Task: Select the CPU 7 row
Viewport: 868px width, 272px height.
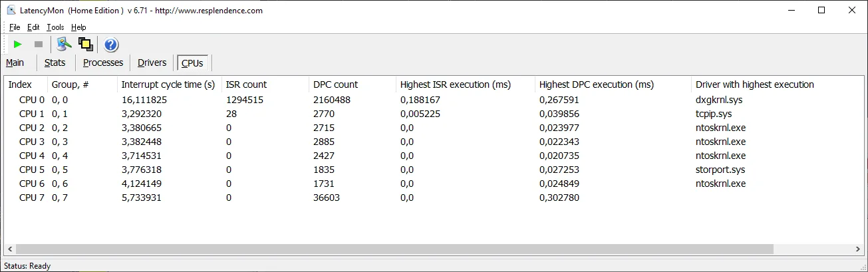Action: click(434, 198)
